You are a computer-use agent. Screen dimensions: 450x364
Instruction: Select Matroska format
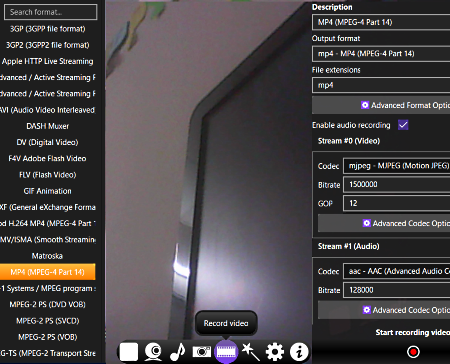click(x=48, y=256)
